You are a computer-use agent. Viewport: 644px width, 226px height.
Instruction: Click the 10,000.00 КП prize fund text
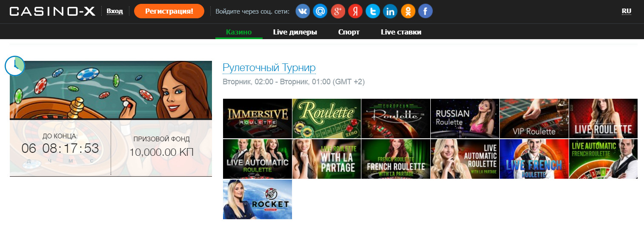pyautogui.click(x=161, y=152)
